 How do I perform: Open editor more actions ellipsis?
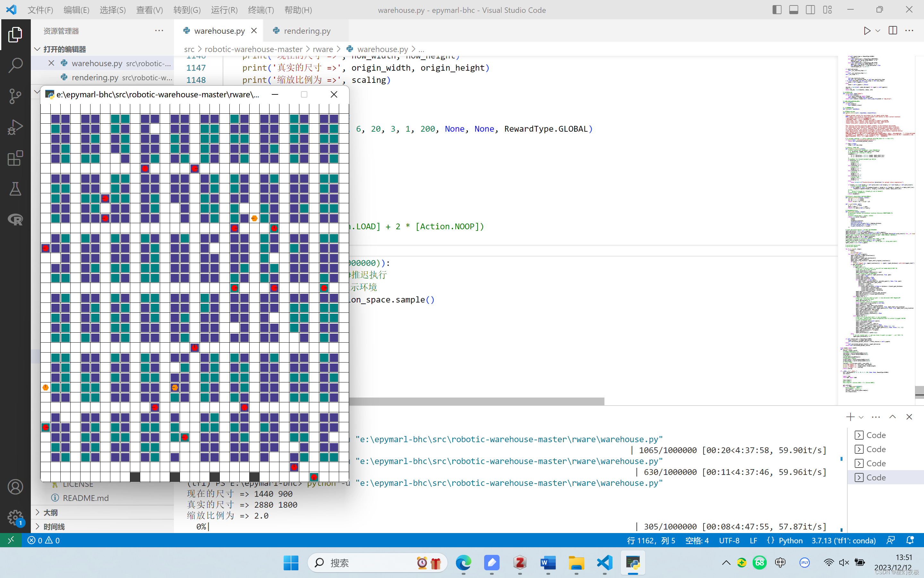click(909, 31)
